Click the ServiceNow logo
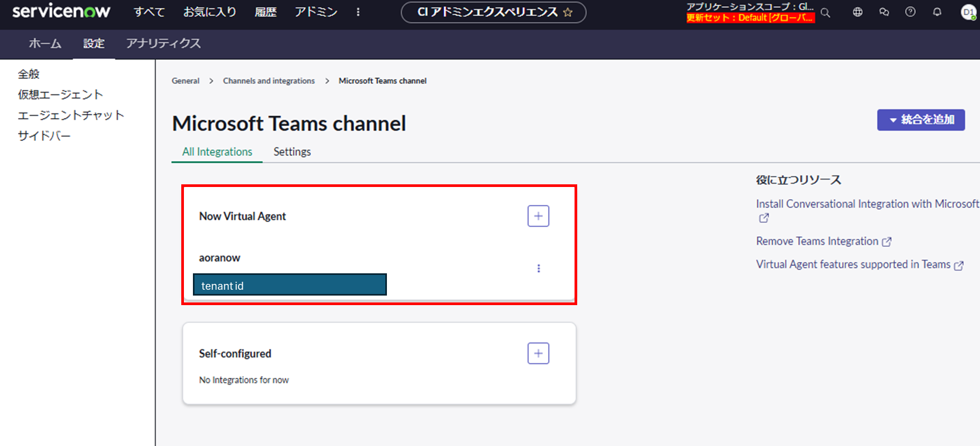The height and width of the screenshot is (446, 980). point(61,11)
